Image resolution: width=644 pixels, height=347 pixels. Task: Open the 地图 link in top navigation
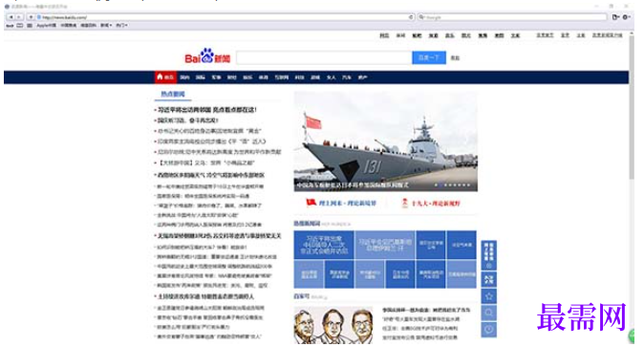click(x=499, y=35)
